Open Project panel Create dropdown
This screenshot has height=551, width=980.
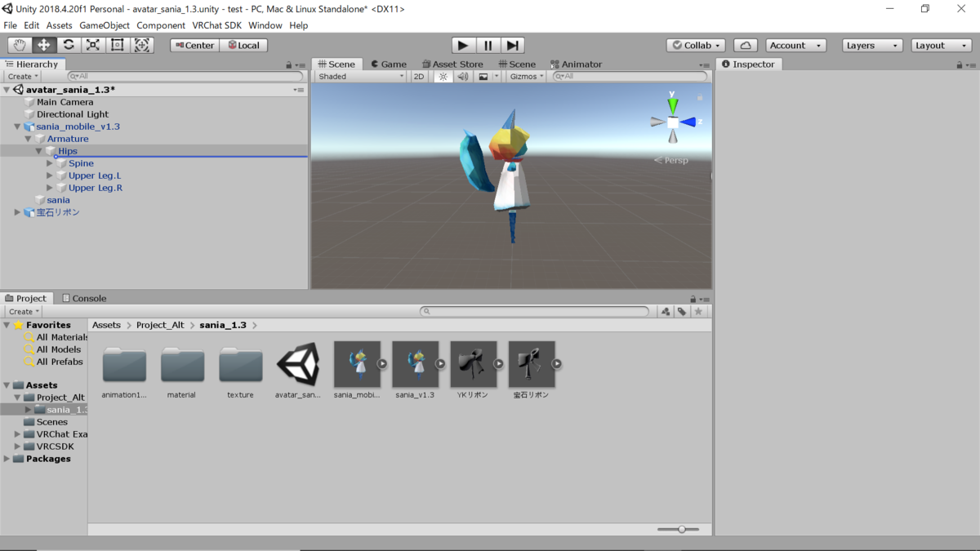23,311
